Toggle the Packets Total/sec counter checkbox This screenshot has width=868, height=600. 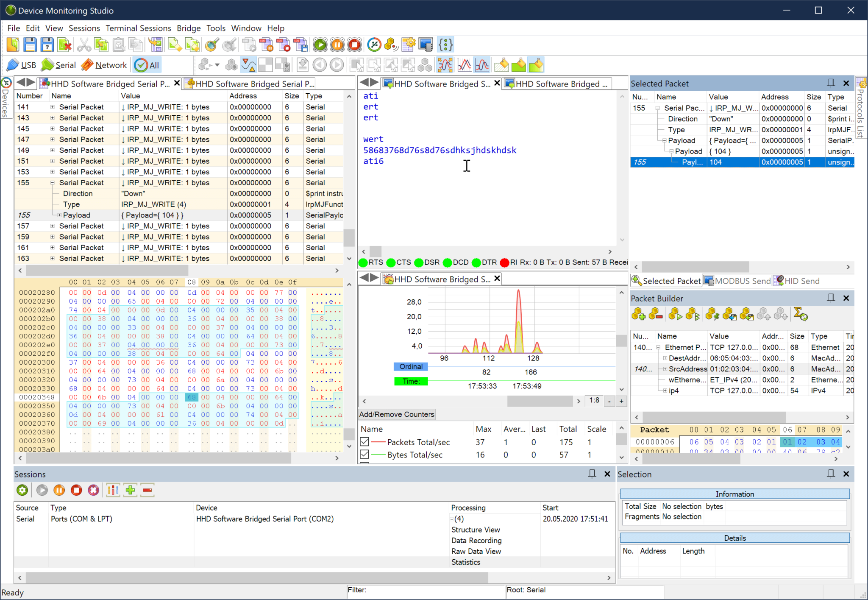click(x=364, y=442)
